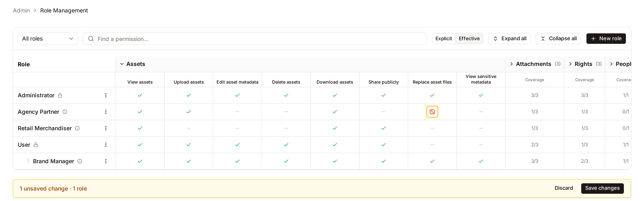Image resolution: width=644 pixels, height=201 pixels.
Task: Toggle User's Delete assets permission
Action: (x=286, y=145)
